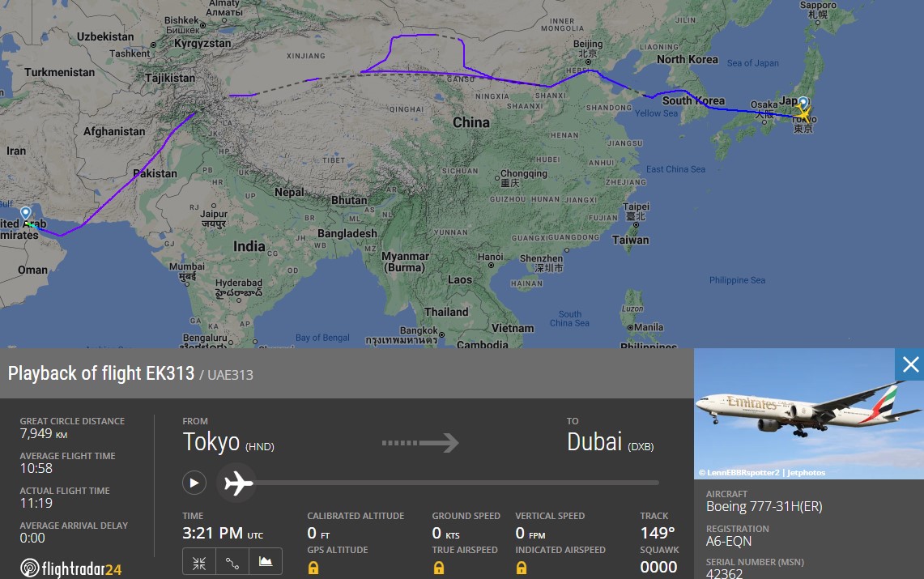Click the airplane marker on the playback timeline

pos(237,483)
